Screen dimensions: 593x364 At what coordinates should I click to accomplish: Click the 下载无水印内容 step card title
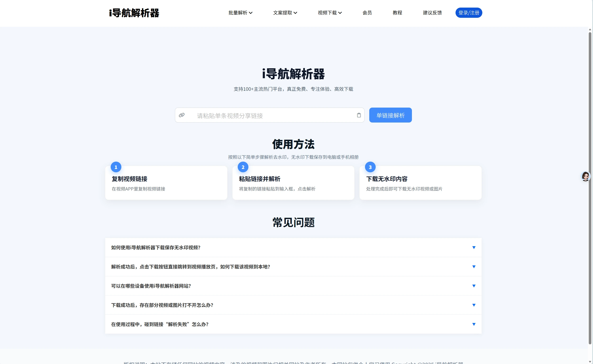387,179
